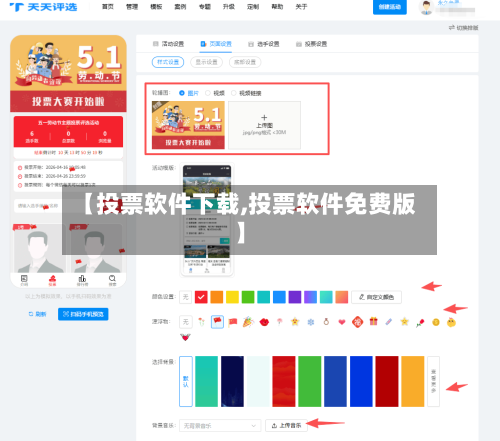Tap the ranking chart icon in phone preview
Screen dimensions: 500x441
[x=82, y=280]
